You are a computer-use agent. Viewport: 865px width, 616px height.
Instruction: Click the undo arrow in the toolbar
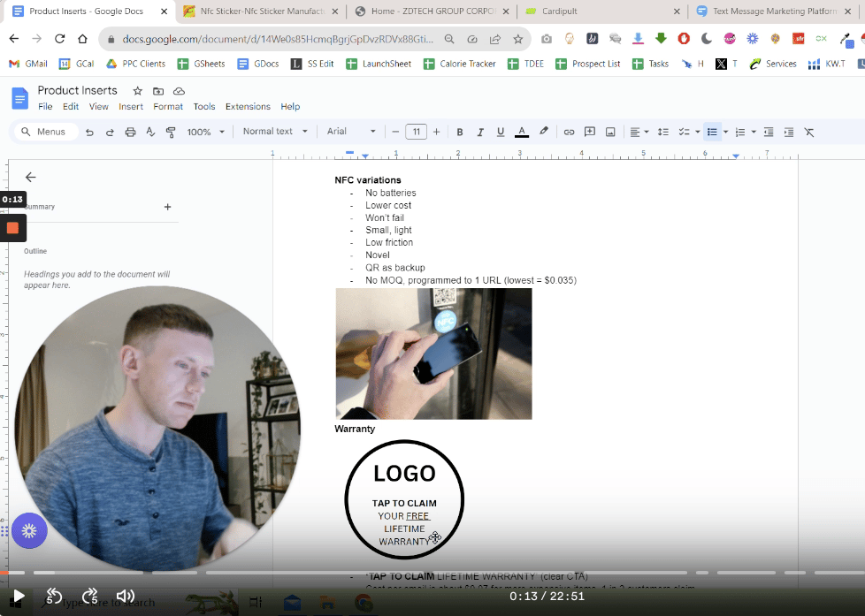tap(89, 132)
